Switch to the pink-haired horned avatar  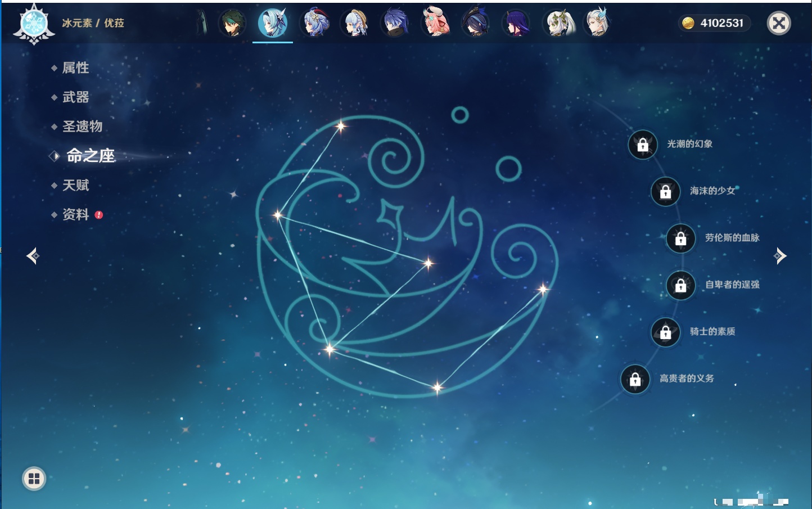436,23
